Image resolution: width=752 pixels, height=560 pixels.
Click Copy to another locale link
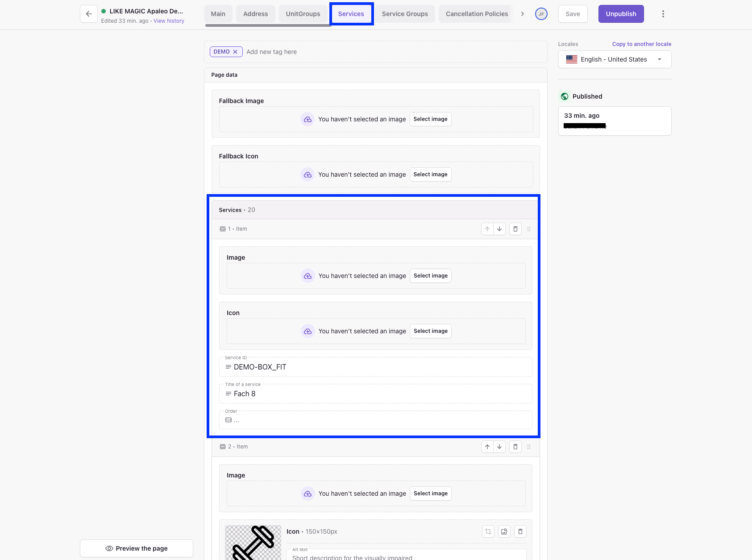pos(641,44)
